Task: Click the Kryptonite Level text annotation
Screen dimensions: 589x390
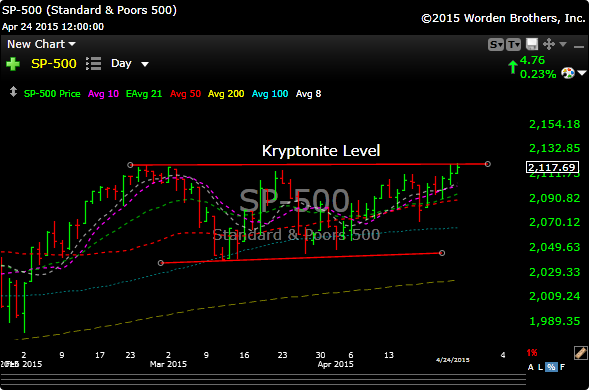Action: tap(321, 151)
